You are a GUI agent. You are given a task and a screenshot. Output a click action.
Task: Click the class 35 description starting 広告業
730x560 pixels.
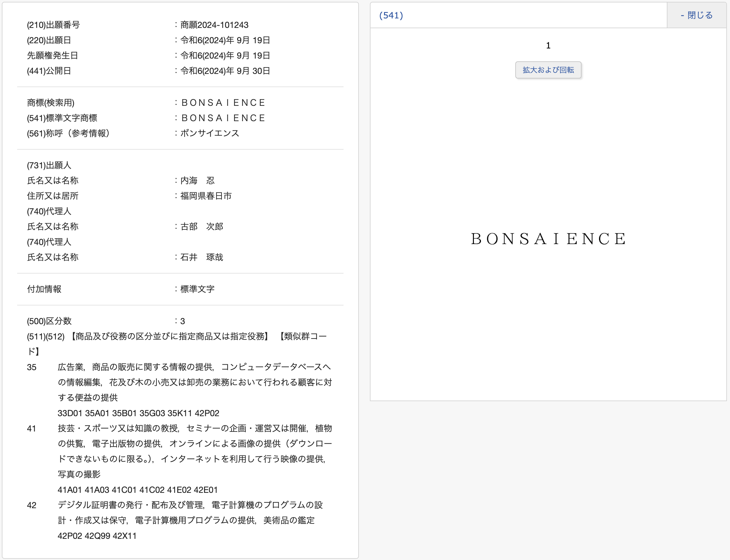click(195, 382)
